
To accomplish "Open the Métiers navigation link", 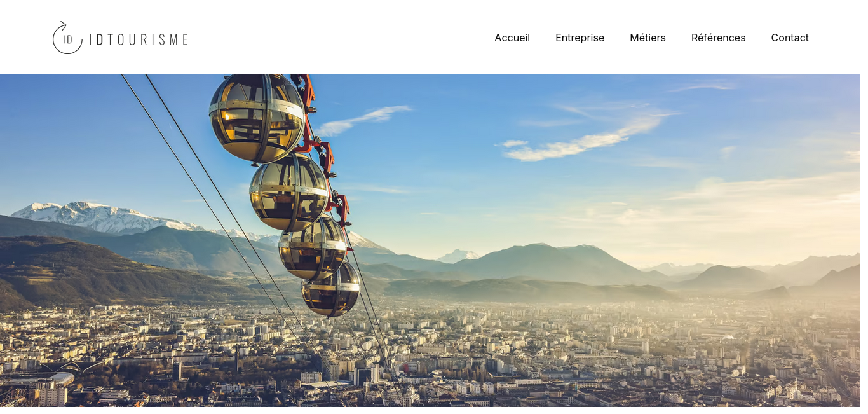I will [648, 38].
